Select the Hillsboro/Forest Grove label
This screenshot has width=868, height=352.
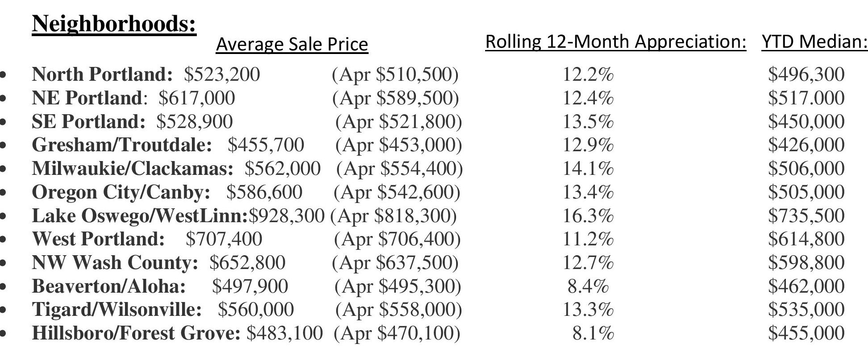(136, 333)
